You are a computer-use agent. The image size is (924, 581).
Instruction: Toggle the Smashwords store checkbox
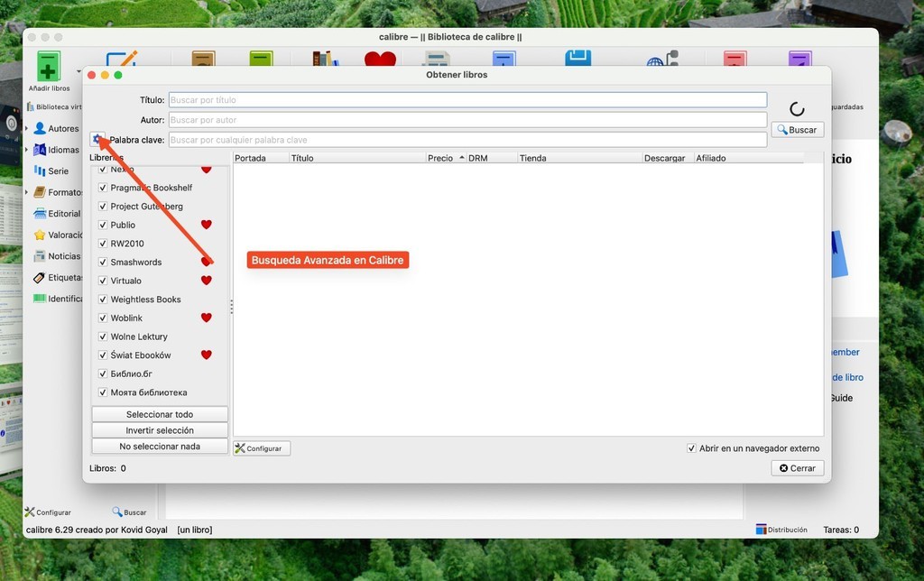(x=103, y=262)
